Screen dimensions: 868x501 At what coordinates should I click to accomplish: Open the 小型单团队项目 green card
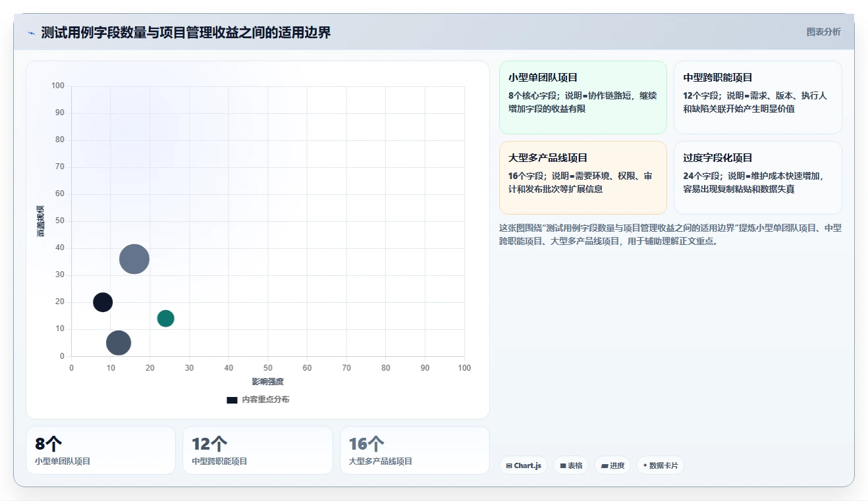583,97
